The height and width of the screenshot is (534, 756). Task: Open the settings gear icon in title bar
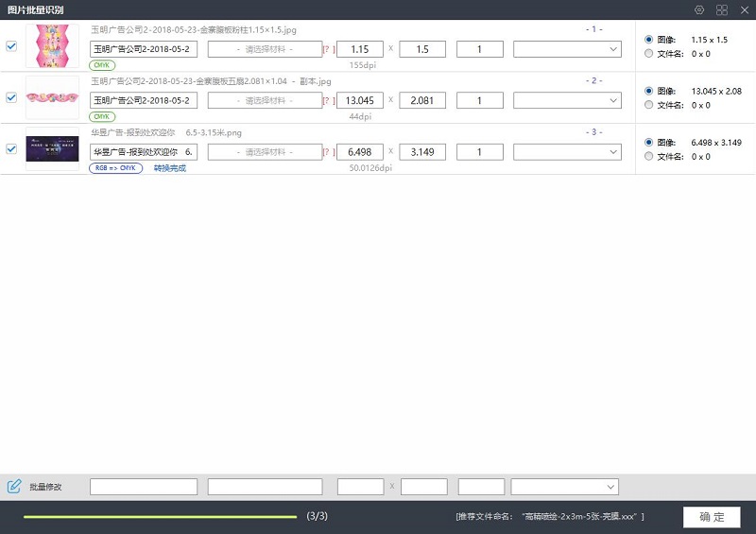[x=699, y=10]
